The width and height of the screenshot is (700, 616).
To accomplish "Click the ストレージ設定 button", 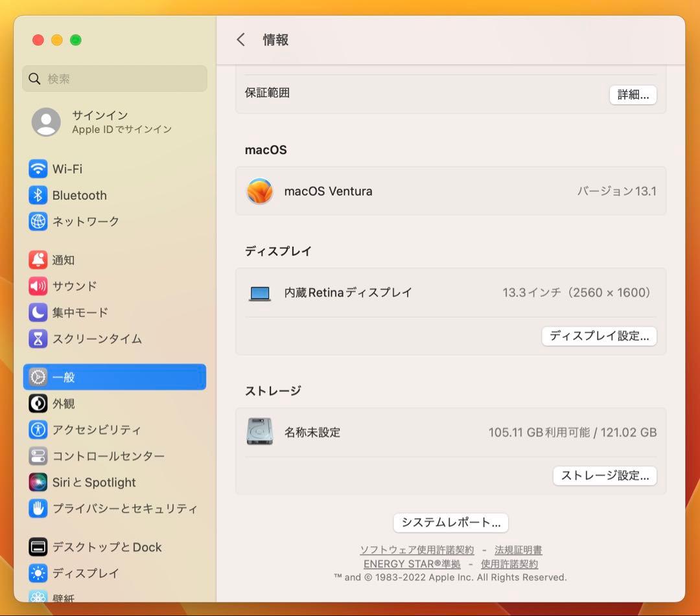I will click(604, 476).
